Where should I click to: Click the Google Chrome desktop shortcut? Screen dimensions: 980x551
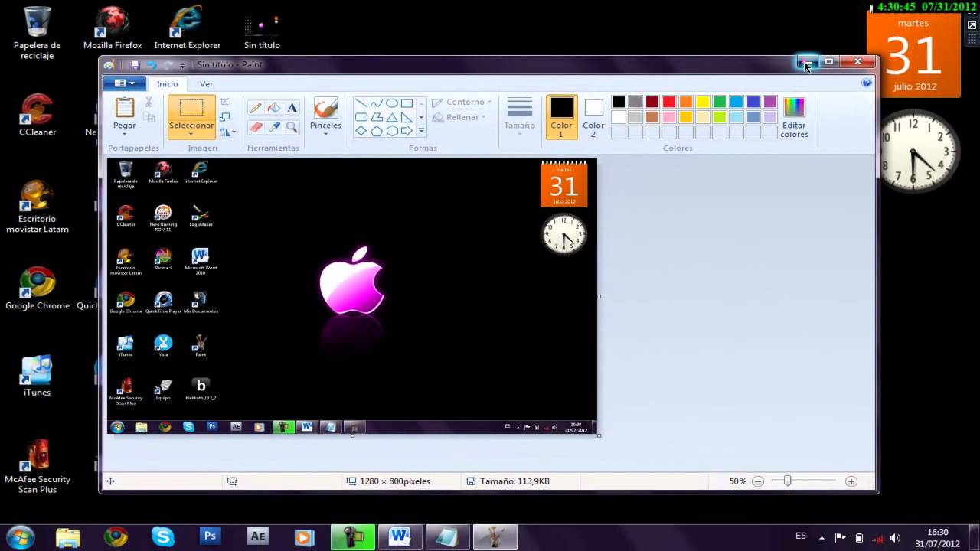click(x=38, y=289)
